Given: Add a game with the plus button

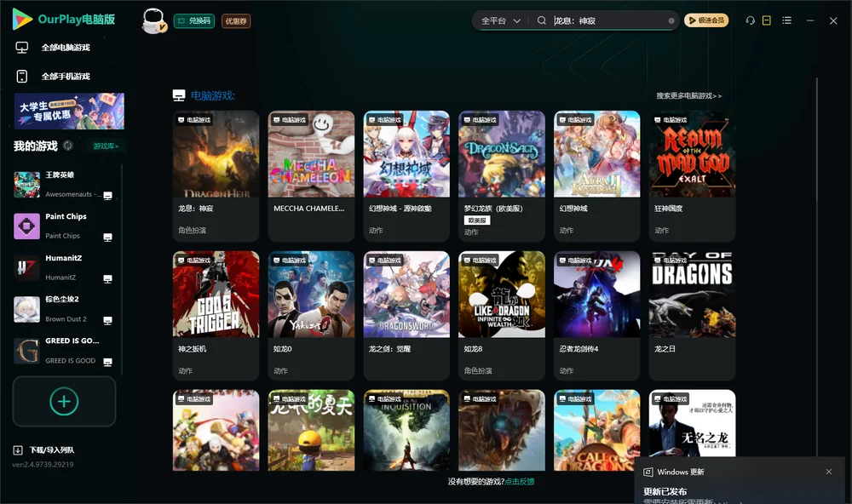Looking at the screenshot, I should click(x=64, y=401).
